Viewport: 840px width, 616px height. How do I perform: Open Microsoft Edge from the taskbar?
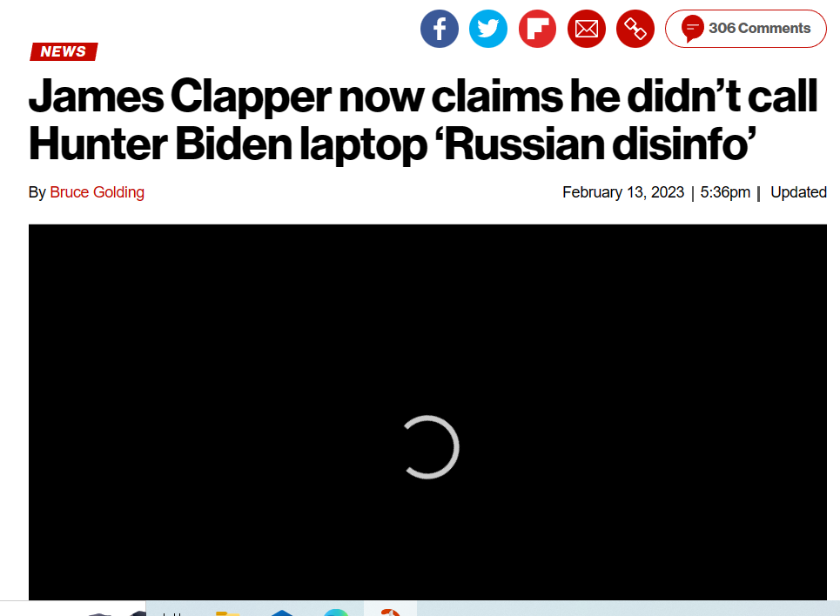[336, 613]
